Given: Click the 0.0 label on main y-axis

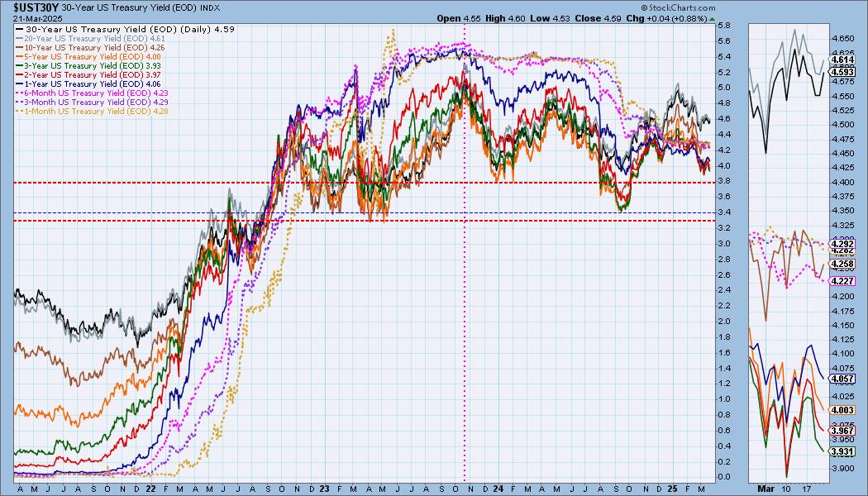Looking at the screenshot, I should 724,477.
